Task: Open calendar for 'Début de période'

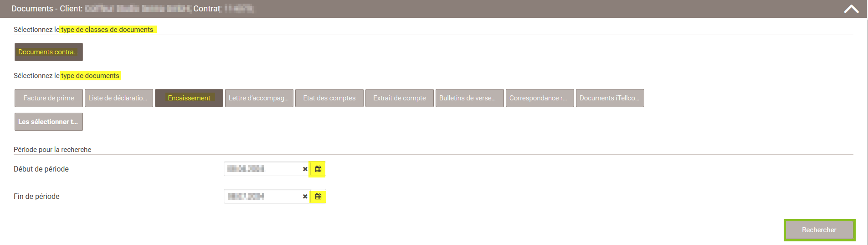Action: click(x=318, y=169)
